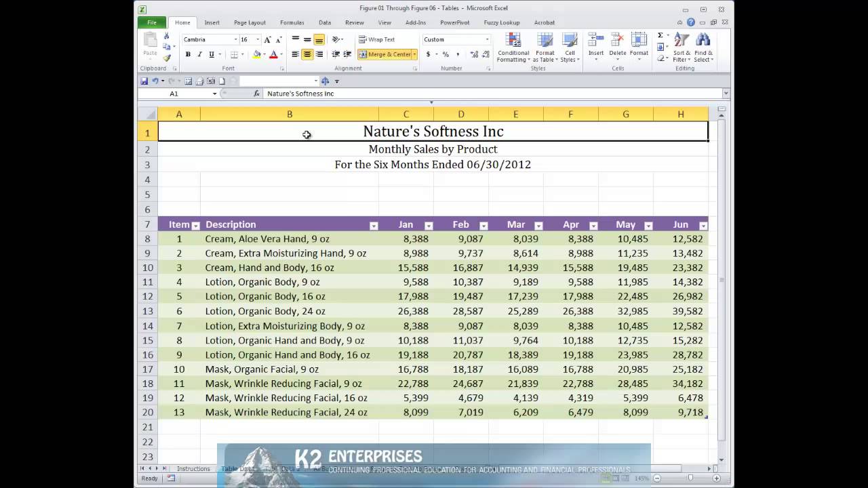Click the Cell Styles button
This screenshot has width=868, height=488.
570,47
